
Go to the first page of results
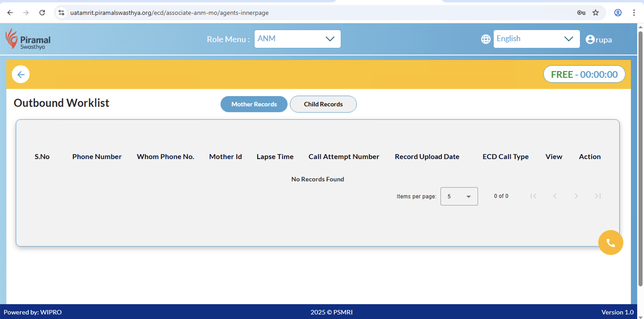click(x=533, y=196)
